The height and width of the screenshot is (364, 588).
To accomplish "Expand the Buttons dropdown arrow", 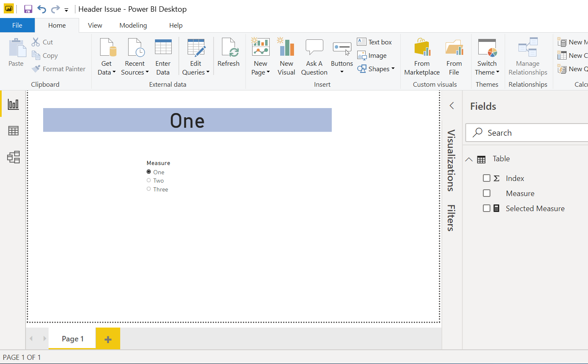I will coord(342,72).
